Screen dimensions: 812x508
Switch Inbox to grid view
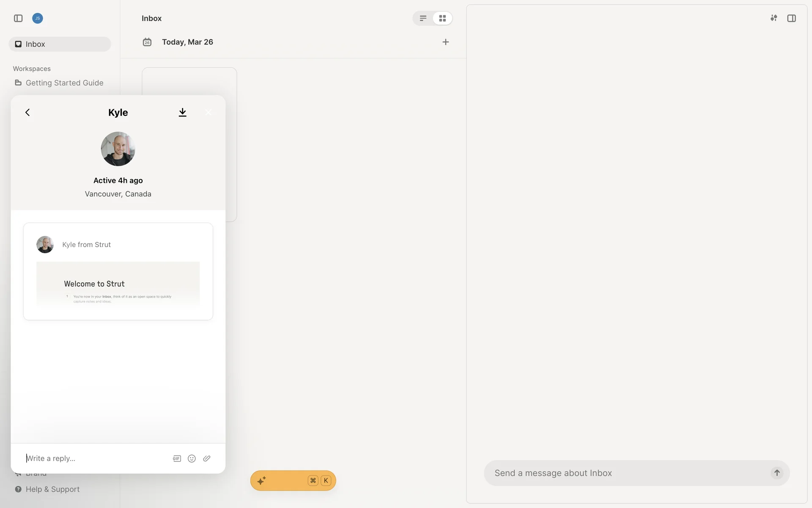[442, 18]
